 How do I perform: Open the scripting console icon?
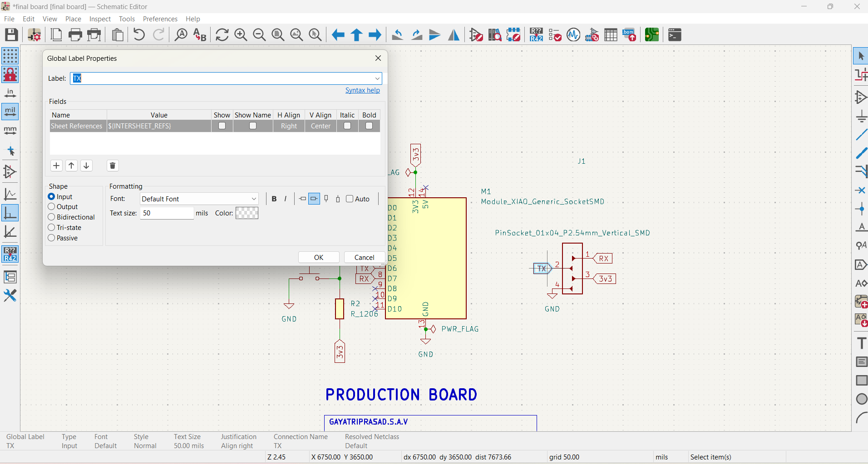pyautogui.click(x=675, y=34)
